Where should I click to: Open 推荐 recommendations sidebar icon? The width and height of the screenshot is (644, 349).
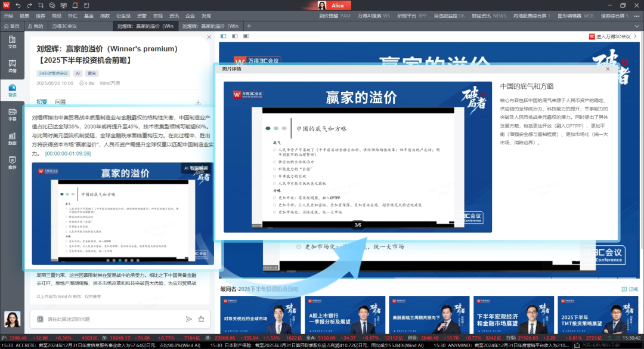[x=13, y=163]
